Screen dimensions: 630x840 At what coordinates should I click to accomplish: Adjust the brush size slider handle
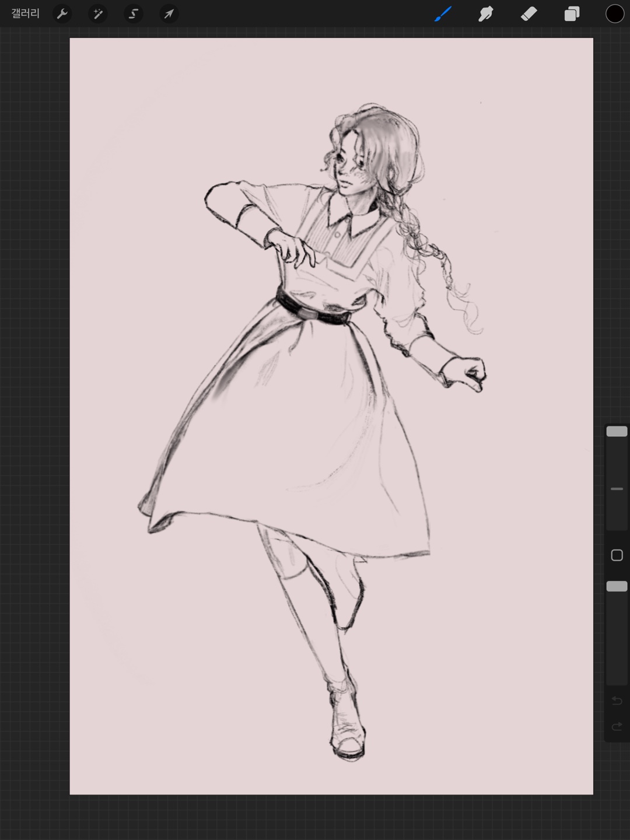click(617, 431)
